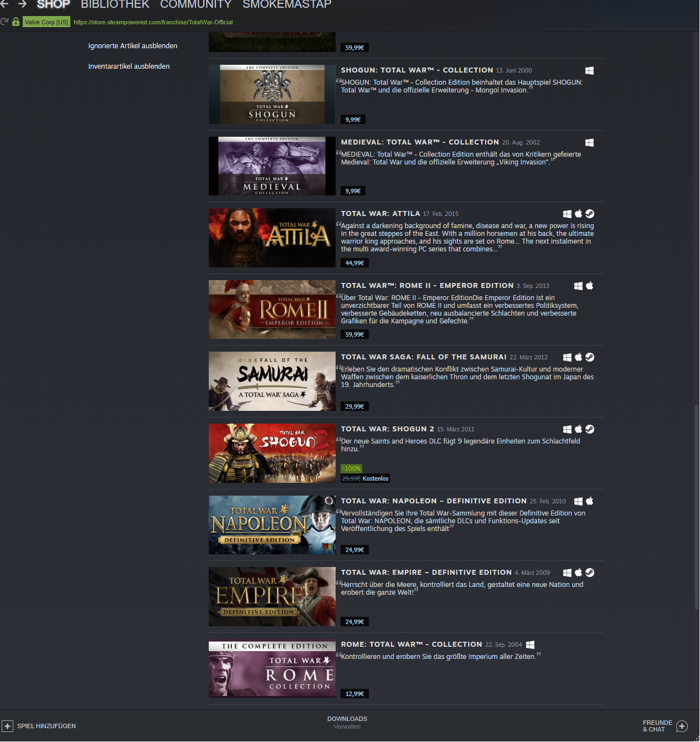700x742 pixels.
Task: Open Freunde & Chat plus icon
Action: coord(682,726)
